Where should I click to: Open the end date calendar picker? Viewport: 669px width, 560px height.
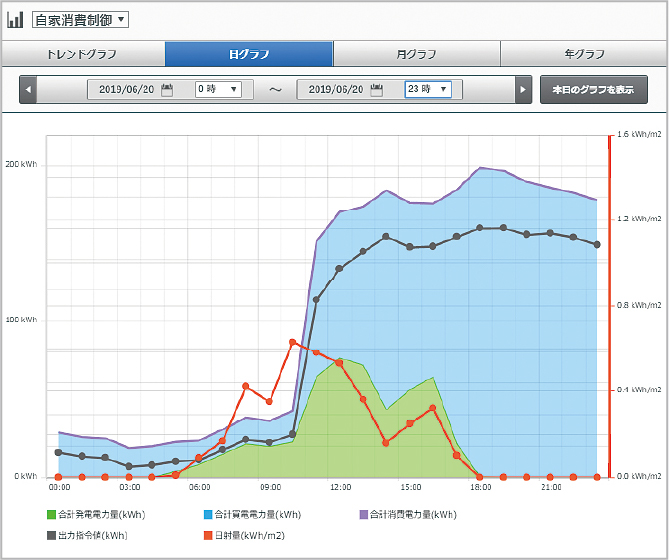coord(376,90)
